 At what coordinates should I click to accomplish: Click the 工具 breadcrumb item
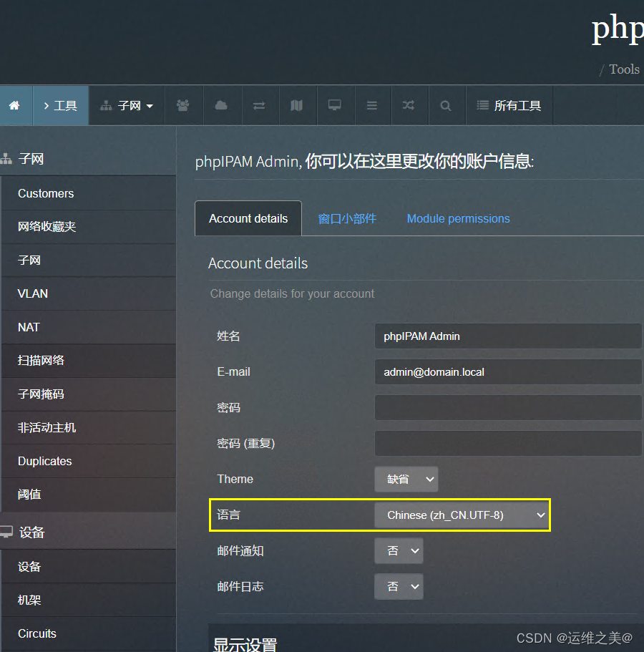pos(61,106)
